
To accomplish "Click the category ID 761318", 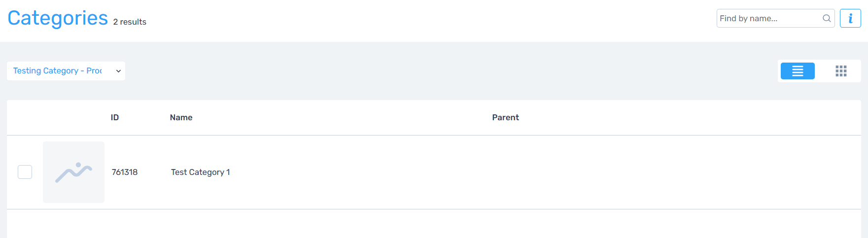I will [125, 172].
